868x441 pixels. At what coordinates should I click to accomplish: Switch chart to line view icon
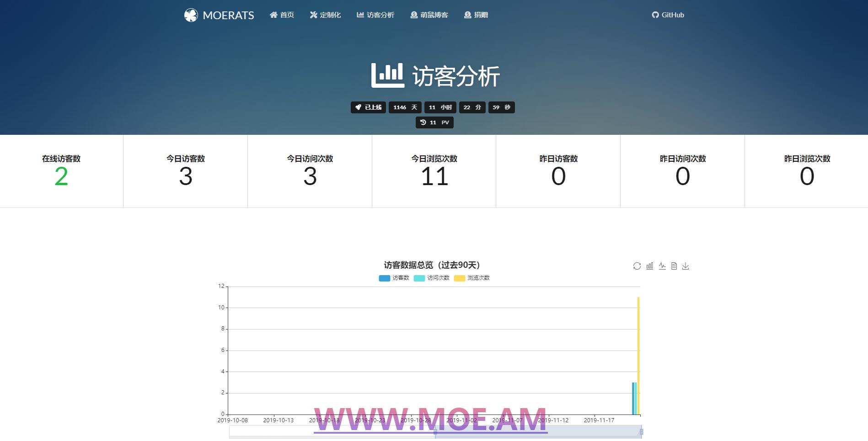[x=662, y=266]
